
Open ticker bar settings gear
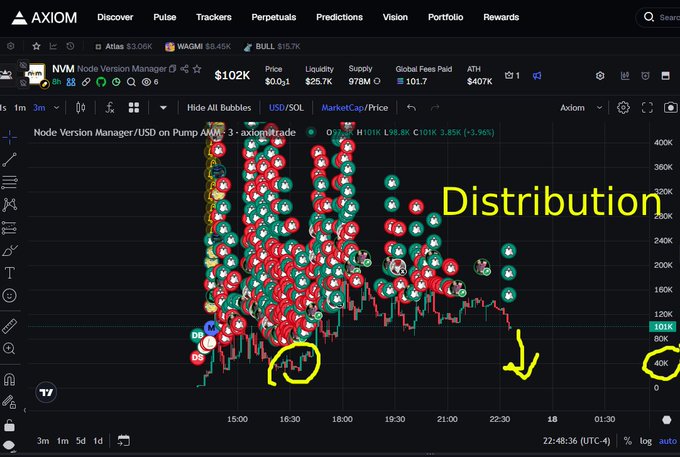(x=11, y=46)
